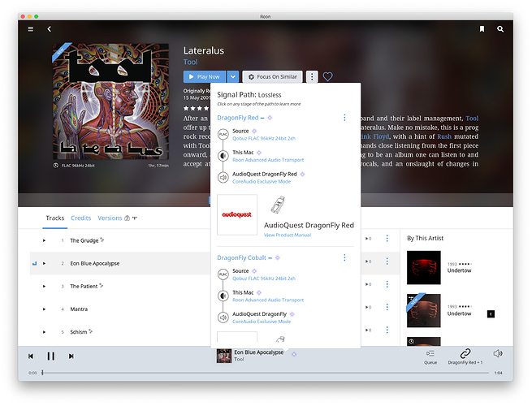Open the bookmarks icon
Image resolution: width=532 pixels, height=406 pixels.
point(482,29)
